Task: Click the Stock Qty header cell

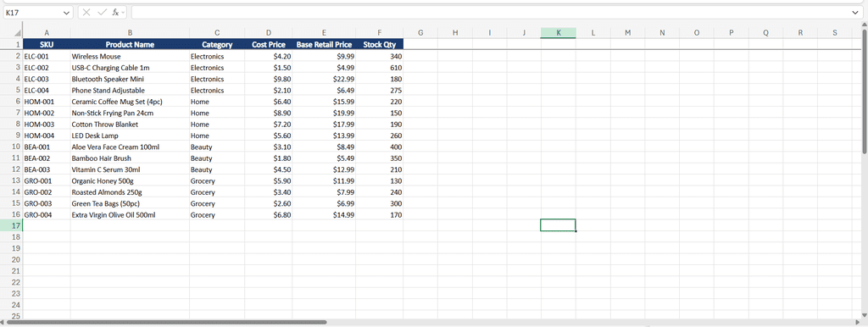Action: [379, 44]
